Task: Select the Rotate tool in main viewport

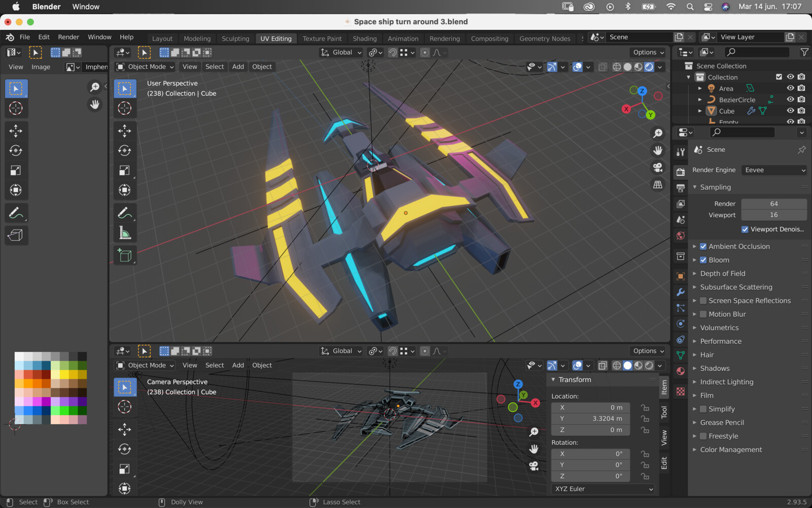Action: (x=124, y=150)
